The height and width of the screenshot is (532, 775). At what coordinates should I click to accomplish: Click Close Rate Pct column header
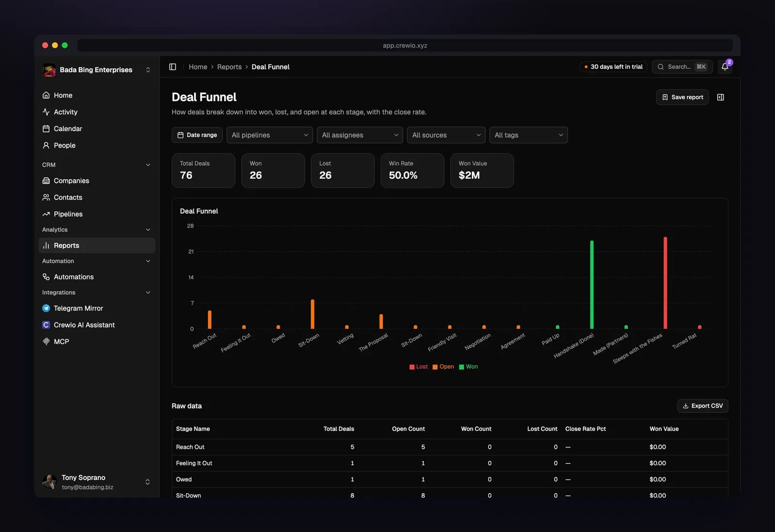click(x=586, y=429)
